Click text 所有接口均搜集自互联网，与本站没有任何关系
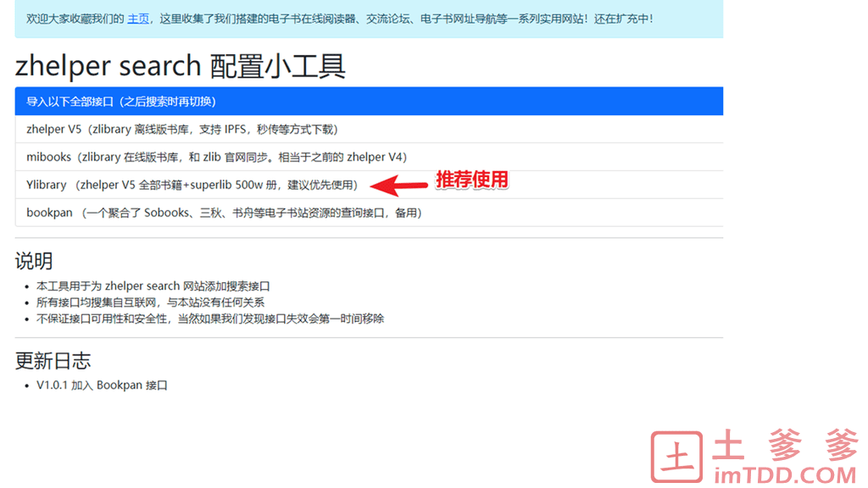The height and width of the screenshot is (488, 868). [x=150, y=302]
